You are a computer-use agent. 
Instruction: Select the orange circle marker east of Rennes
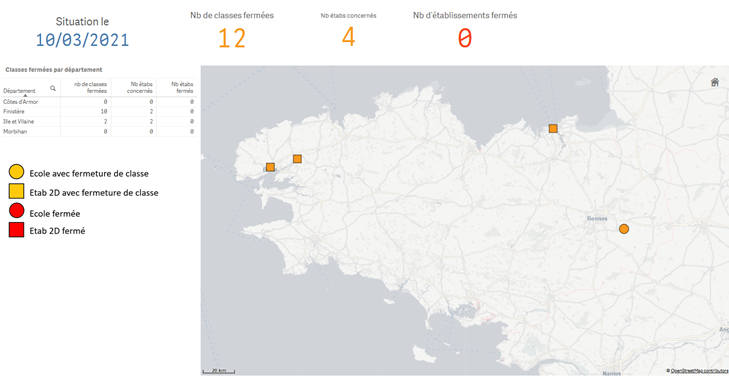[x=624, y=229]
